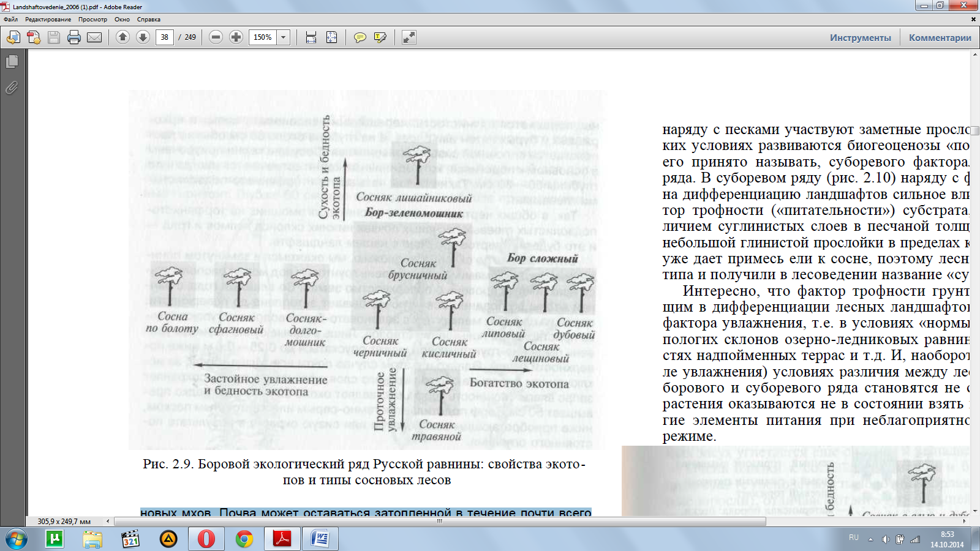
Task: Zoom out with the minus button
Action: click(x=216, y=37)
